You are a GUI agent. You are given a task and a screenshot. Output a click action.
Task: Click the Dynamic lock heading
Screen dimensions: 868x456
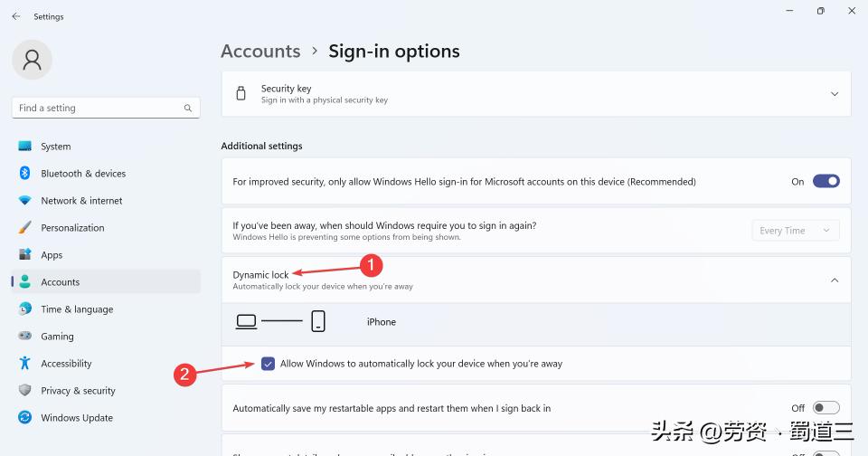pos(260,275)
